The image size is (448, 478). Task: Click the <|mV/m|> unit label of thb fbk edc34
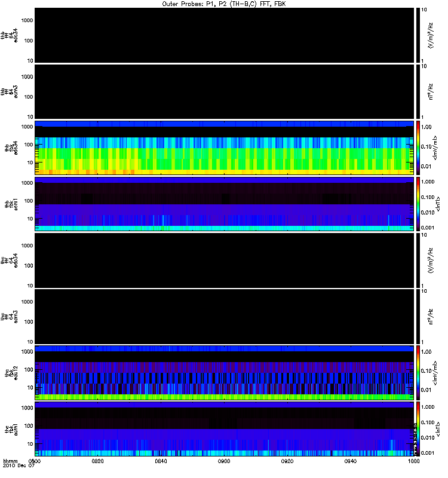[x=435, y=148]
